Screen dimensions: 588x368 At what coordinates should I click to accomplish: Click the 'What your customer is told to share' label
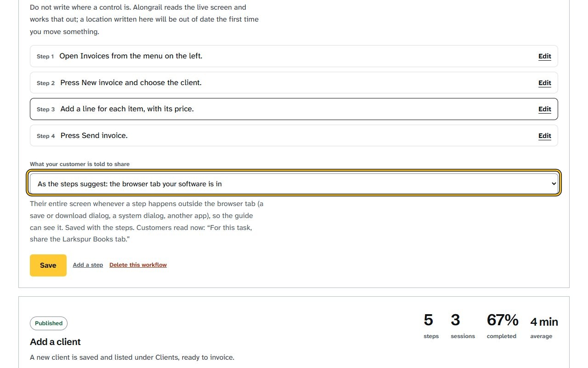pos(80,164)
